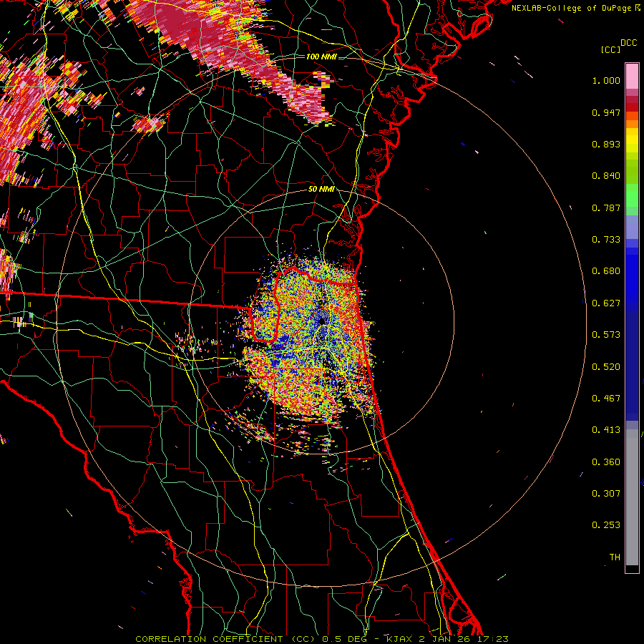This screenshot has height=644, width=644.
Task: Select the 0.573 scale value
Action: [606, 335]
